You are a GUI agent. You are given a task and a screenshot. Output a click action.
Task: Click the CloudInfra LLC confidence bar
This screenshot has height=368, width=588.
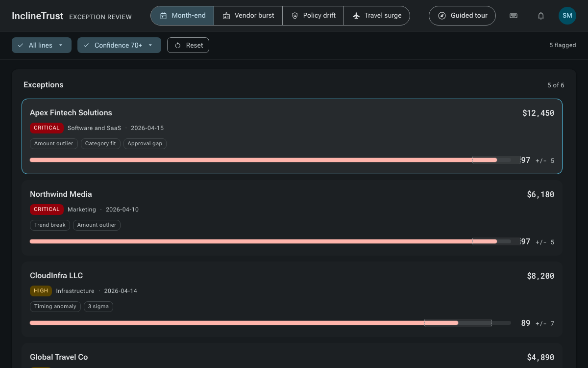270,323
